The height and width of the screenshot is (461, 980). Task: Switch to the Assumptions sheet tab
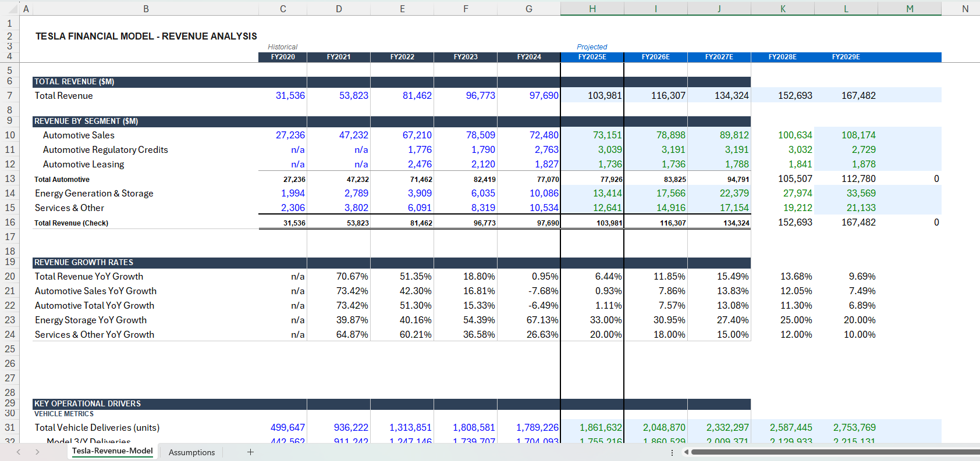click(191, 452)
